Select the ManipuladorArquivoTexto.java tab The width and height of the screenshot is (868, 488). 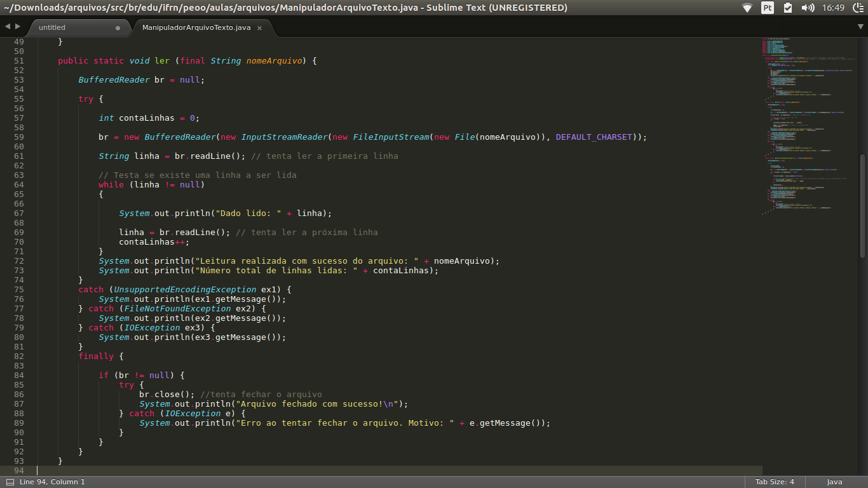(x=196, y=28)
